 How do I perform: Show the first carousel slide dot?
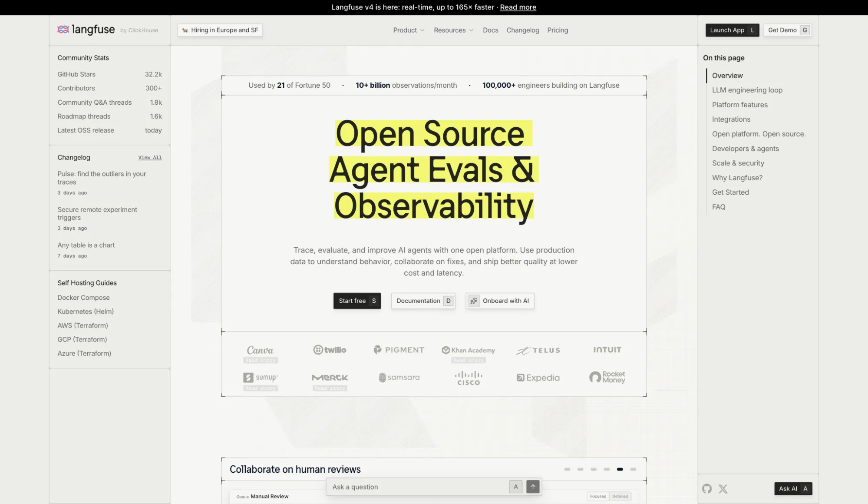point(567,469)
